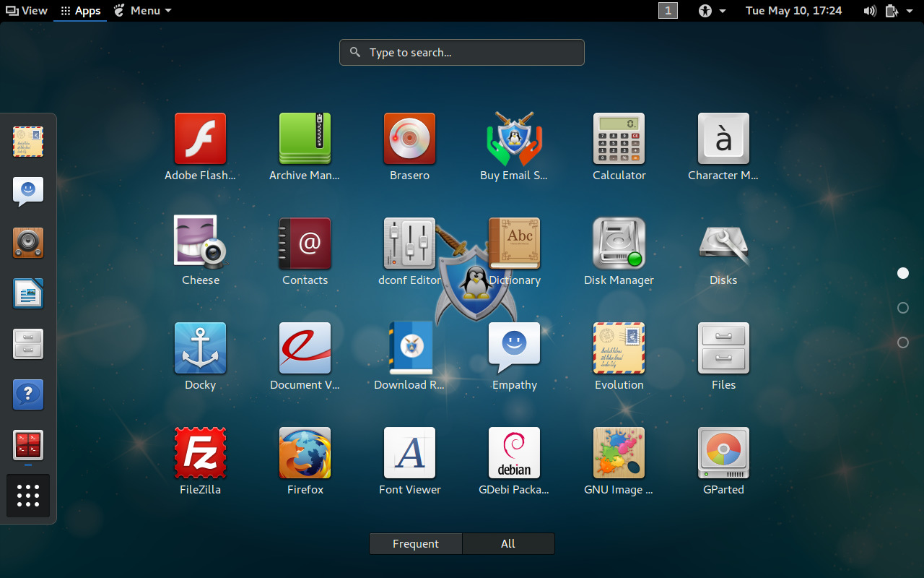This screenshot has height=578, width=924.
Task: Open the accessibility menu
Action: pyautogui.click(x=712, y=10)
